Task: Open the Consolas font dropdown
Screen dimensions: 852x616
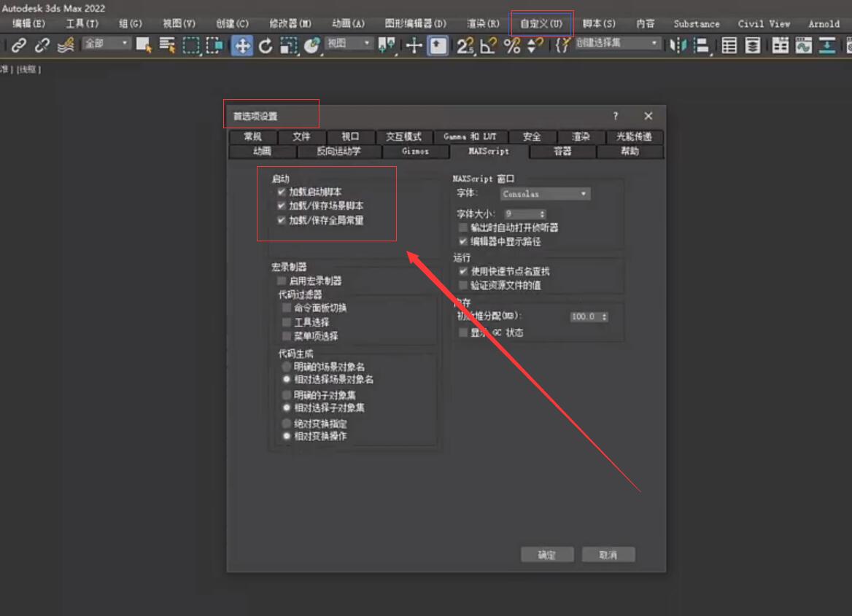Action: click(x=545, y=194)
